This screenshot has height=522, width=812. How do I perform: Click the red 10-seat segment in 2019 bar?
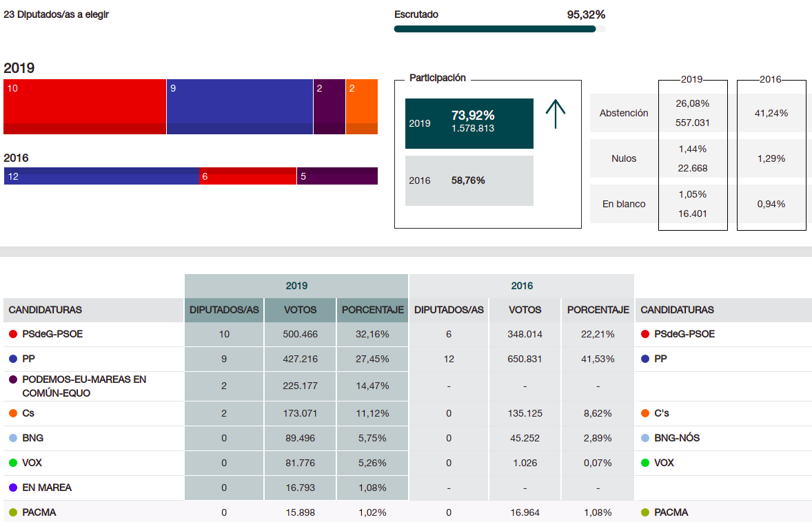[83, 107]
